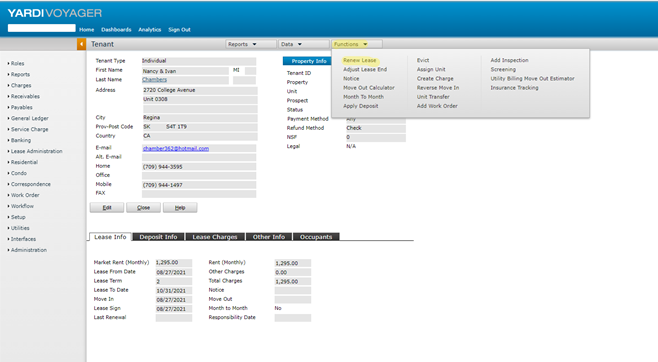Open Move Out Calculator
Viewport: 658px width, 362px height.
[x=369, y=88]
